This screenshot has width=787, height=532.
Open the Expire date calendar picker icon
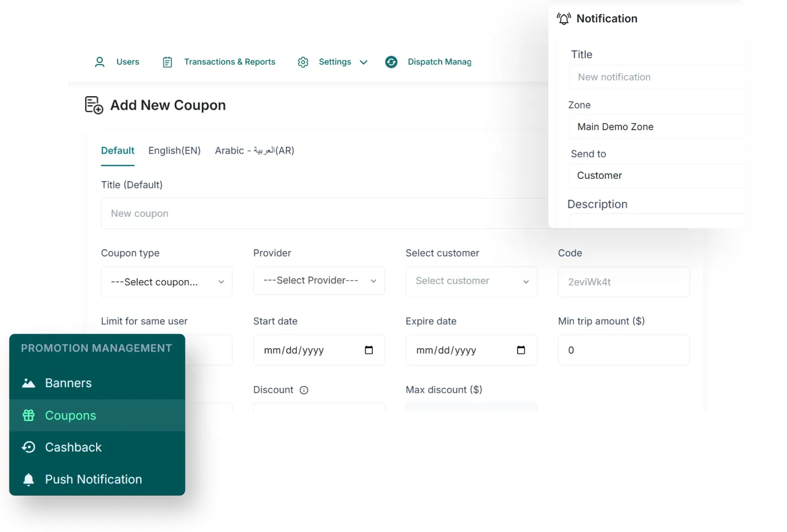click(x=521, y=350)
